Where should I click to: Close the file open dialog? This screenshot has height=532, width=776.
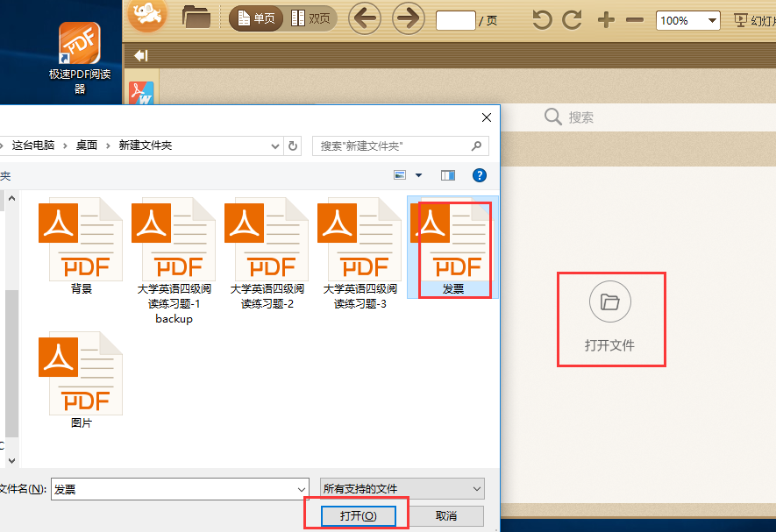click(x=487, y=117)
